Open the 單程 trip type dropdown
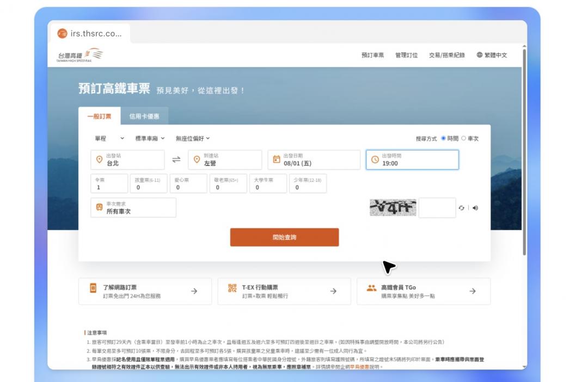This screenshot has height=382, width=588. pos(109,139)
